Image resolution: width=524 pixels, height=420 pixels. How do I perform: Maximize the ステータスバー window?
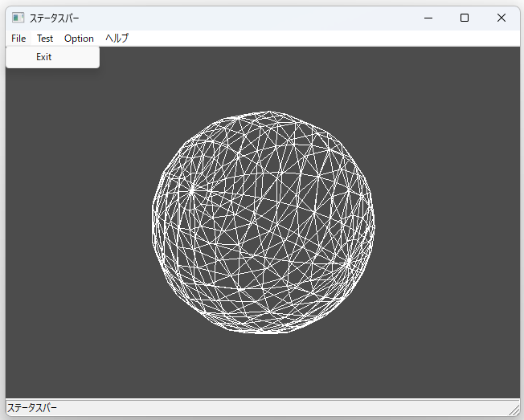click(x=465, y=18)
